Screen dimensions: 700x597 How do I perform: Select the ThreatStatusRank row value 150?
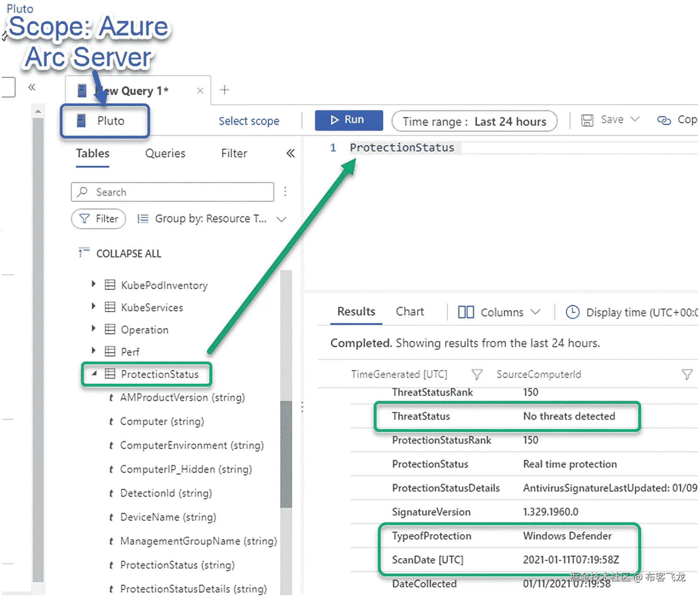tap(531, 392)
